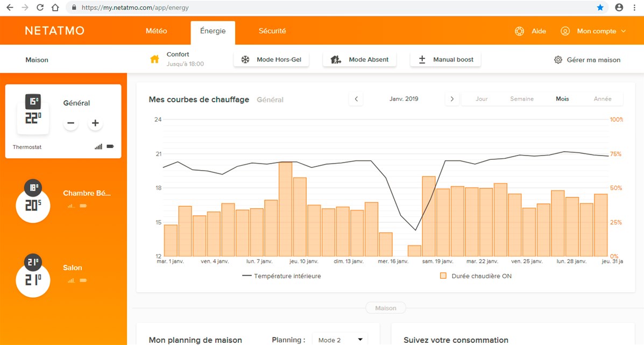Open Gérer ma maison settings gear
Viewport: 644px width, 345px height.
tap(587, 60)
